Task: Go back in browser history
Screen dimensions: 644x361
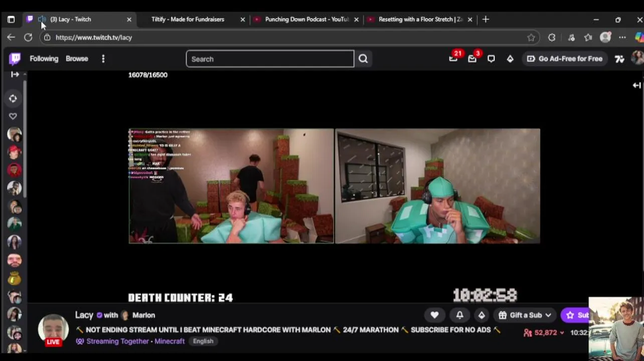Action: click(x=11, y=37)
